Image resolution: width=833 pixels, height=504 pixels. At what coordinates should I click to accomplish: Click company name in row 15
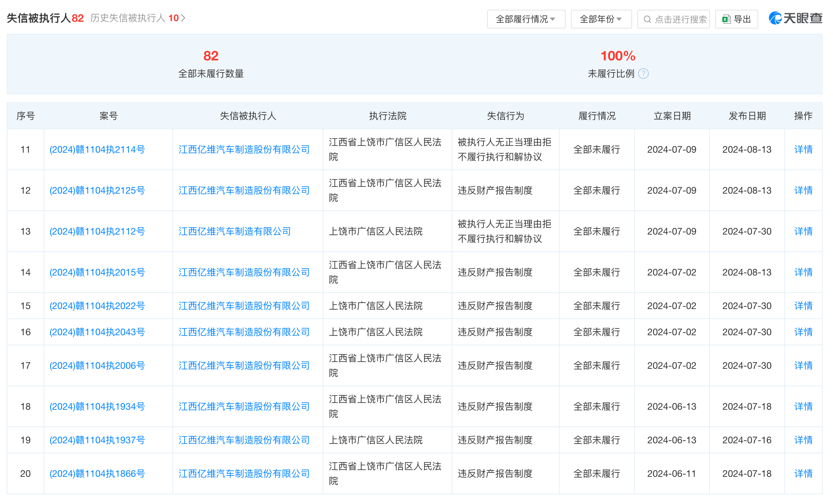pos(244,306)
